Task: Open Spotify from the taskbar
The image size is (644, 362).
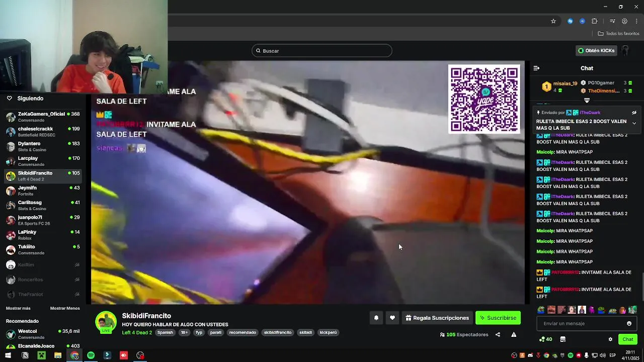Action: pos(91,355)
